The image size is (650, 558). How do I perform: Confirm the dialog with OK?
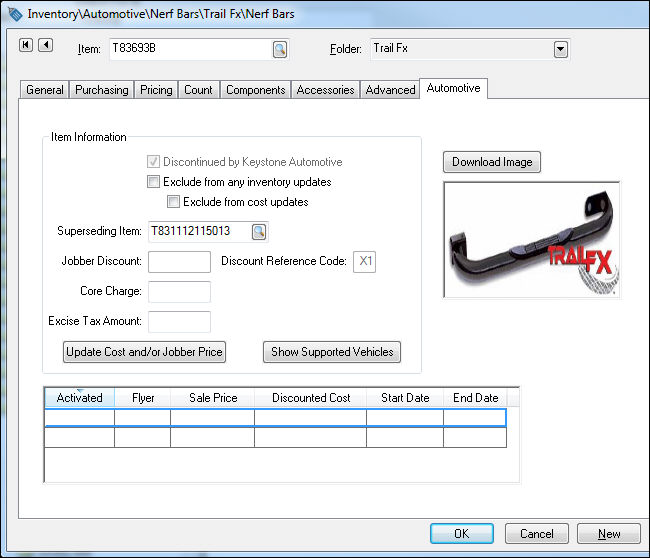pyautogui.click(x=461, y=534)
